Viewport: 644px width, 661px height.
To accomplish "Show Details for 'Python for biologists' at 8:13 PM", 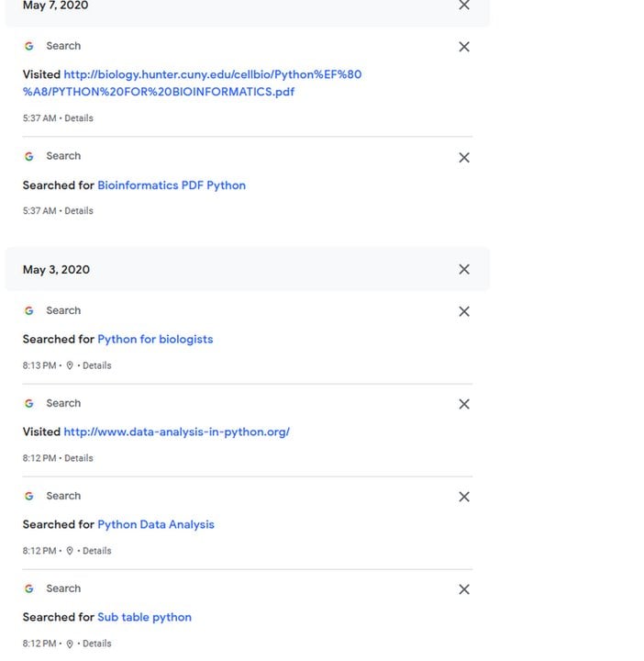I will (x=96, y=365).
